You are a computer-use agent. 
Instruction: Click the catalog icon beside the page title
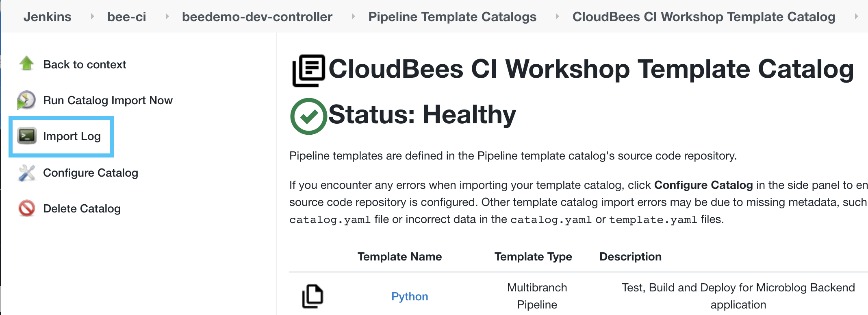click(309, 70)
